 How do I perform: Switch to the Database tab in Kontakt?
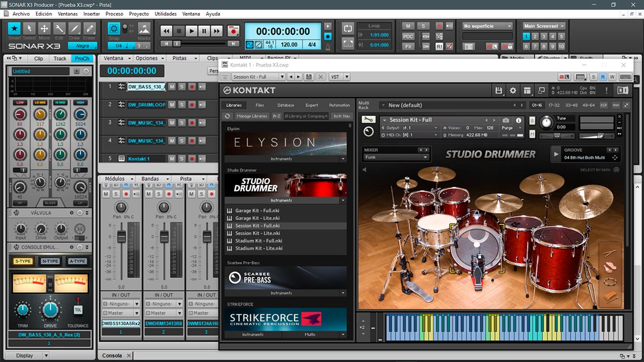coord(286,105)
